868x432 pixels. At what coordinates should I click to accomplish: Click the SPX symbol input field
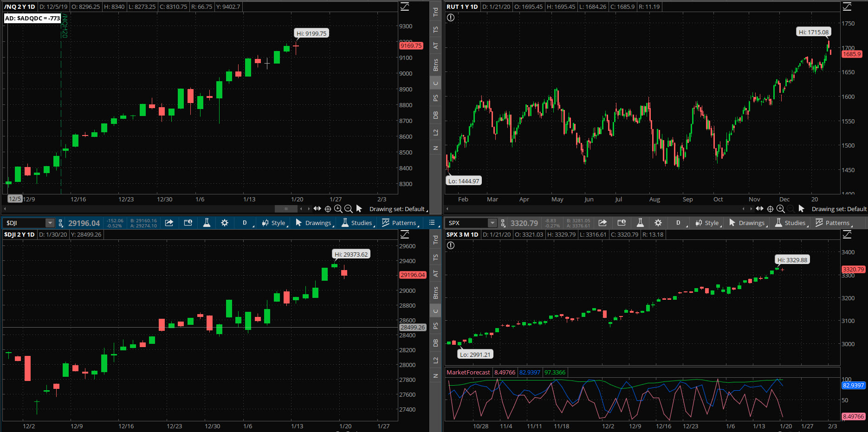click(467, 223)
